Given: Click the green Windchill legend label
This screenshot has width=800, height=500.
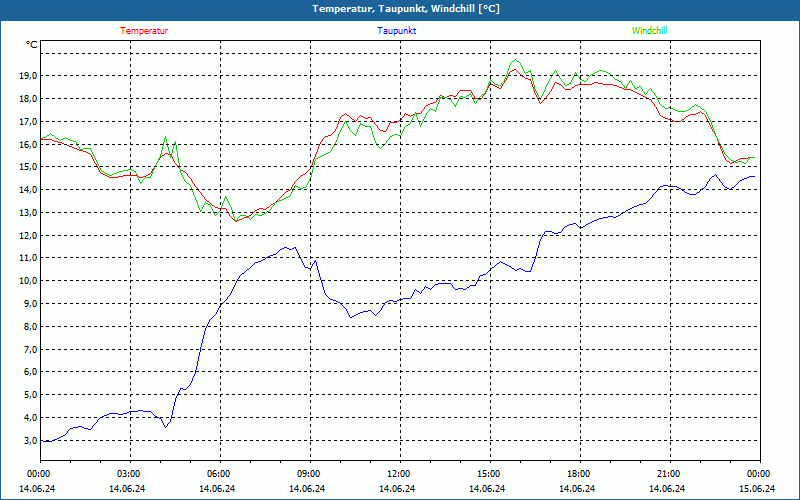Looking at the screenshot, I should click(x=649, y=31).
